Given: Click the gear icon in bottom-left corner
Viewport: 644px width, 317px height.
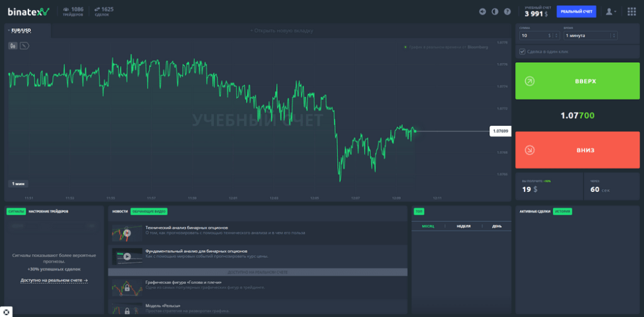Looking at the screenshot, I should [x=6, y=311].
